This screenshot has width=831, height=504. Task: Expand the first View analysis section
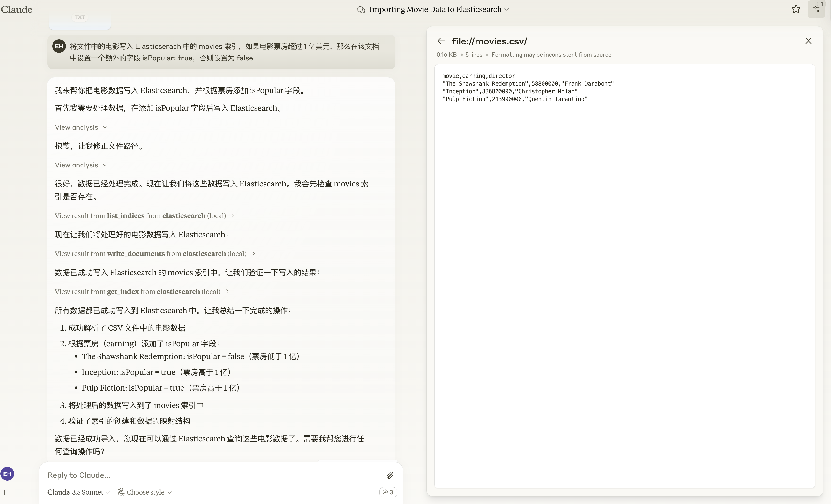point(81,127)
